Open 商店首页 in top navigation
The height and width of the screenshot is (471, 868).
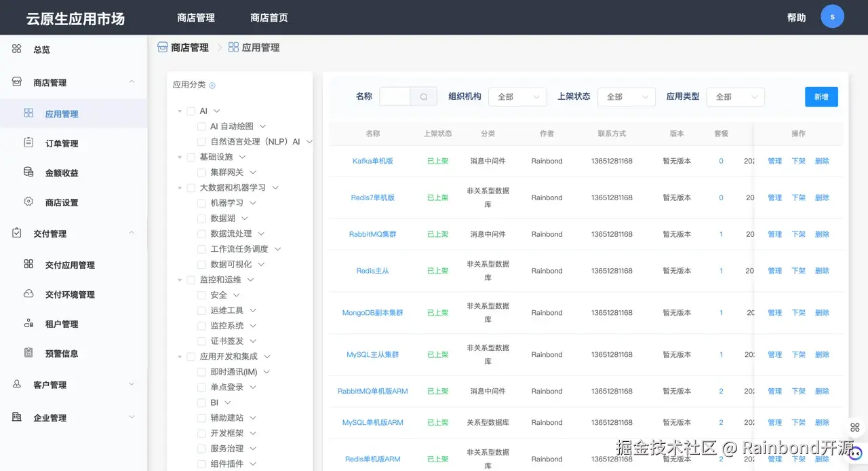coord(269,18)
